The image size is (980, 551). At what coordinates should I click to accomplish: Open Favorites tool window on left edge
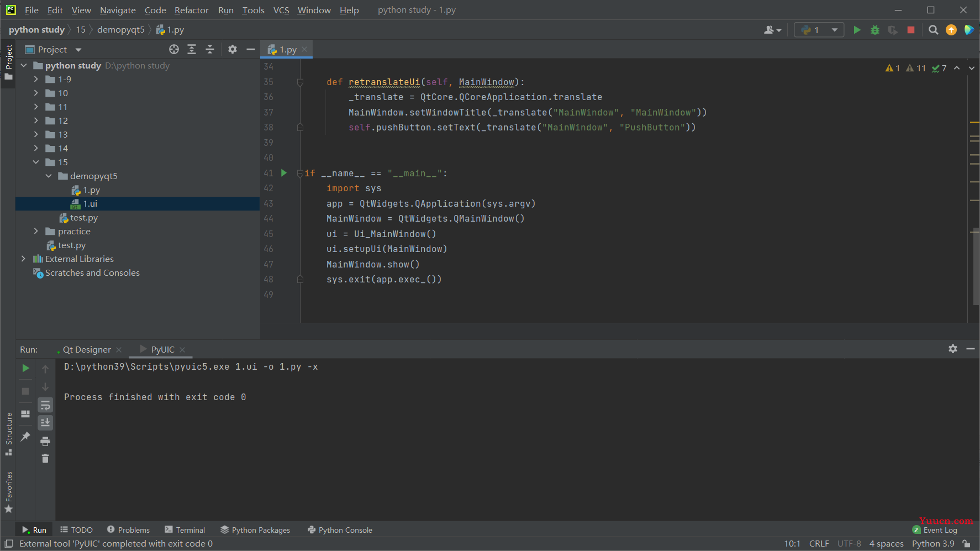tap(8, 492)
